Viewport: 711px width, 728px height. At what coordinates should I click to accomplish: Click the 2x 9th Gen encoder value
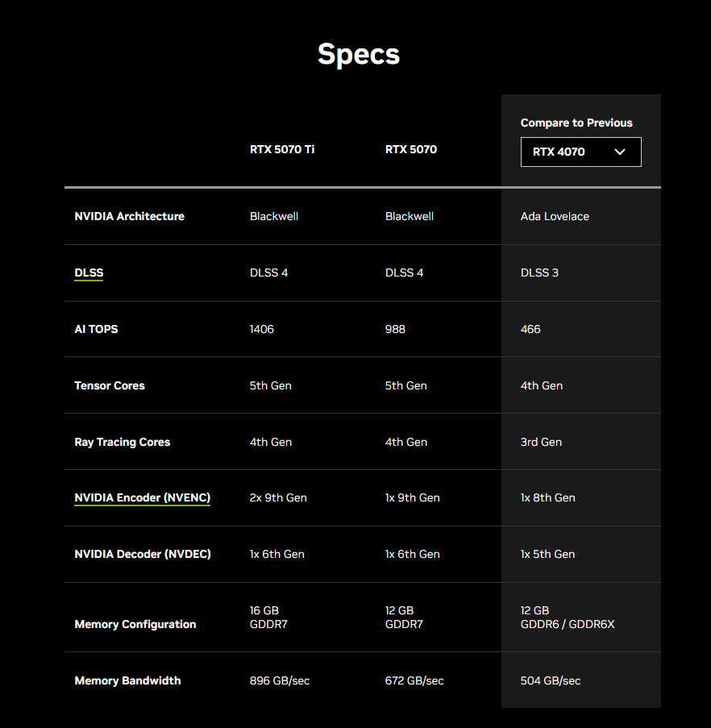tap(278, 497)
